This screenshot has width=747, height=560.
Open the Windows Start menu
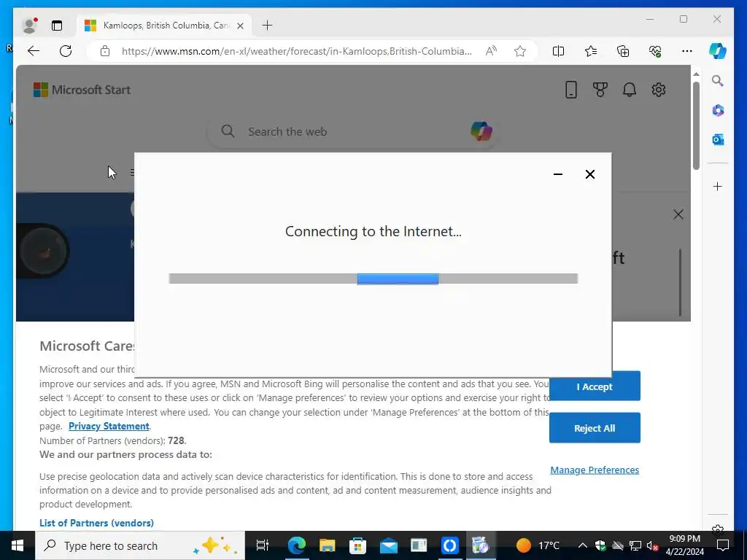coord(18,545)
